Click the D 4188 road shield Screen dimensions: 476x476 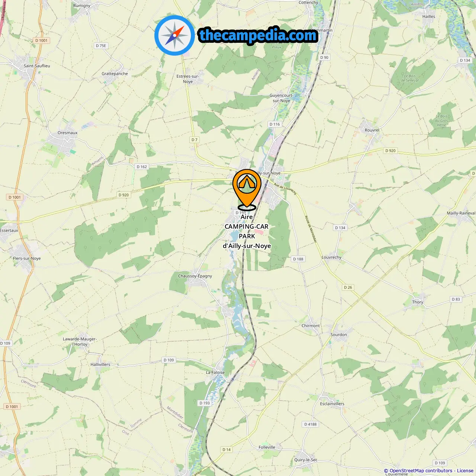tap(311, 424)
